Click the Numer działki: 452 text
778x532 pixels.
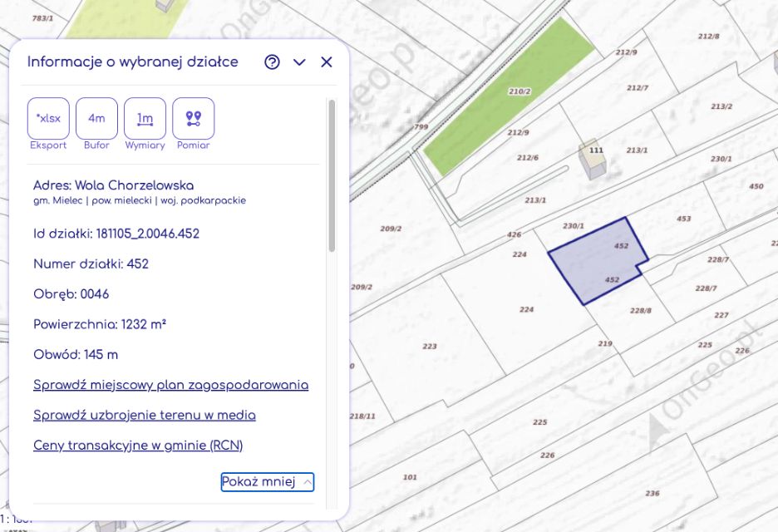pyautogui.click(x=91, y=264)
